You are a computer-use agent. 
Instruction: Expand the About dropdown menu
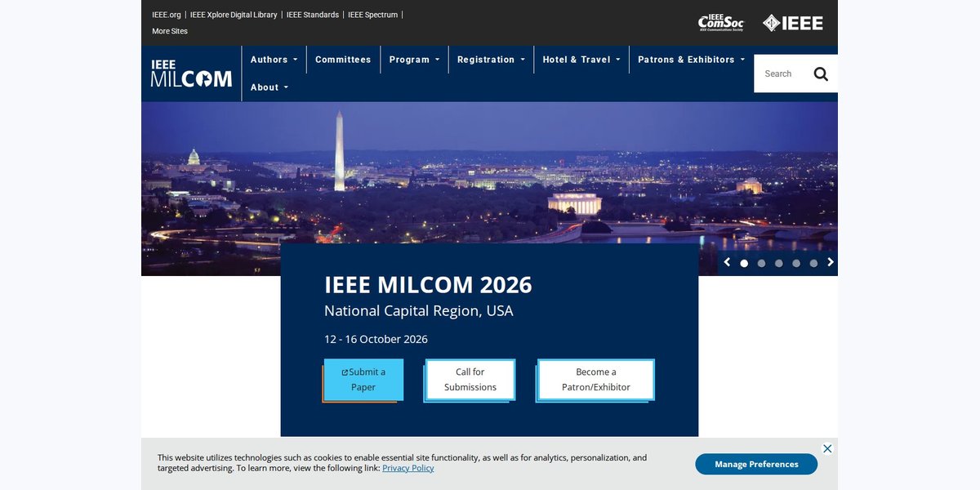click(x=269, y=87)
